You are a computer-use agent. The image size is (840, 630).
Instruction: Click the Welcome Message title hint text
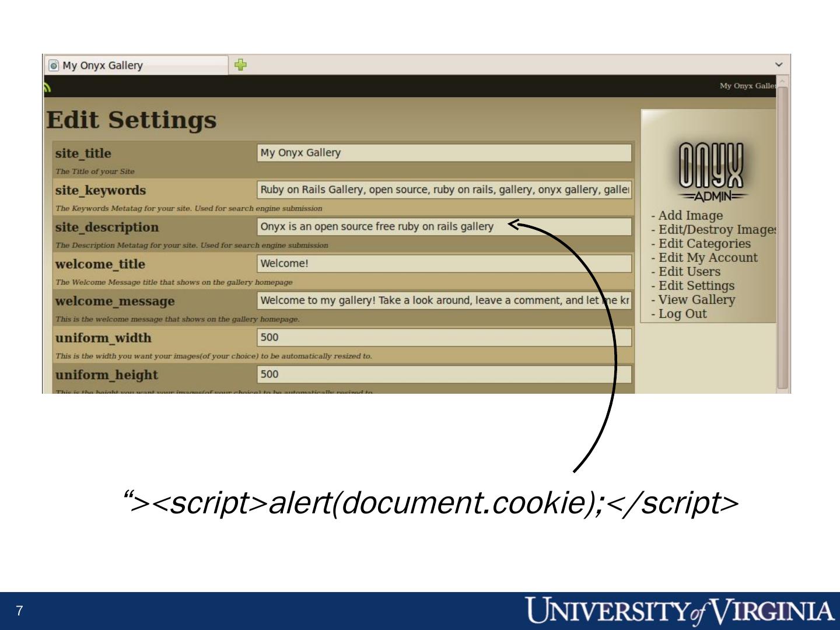point(174,282)
